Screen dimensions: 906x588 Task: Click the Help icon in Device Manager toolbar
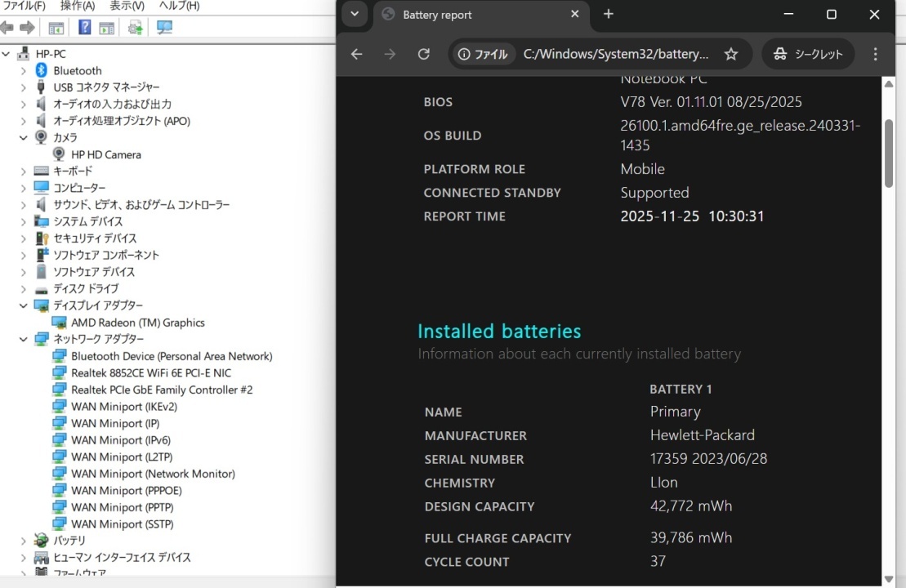point(84,28)
